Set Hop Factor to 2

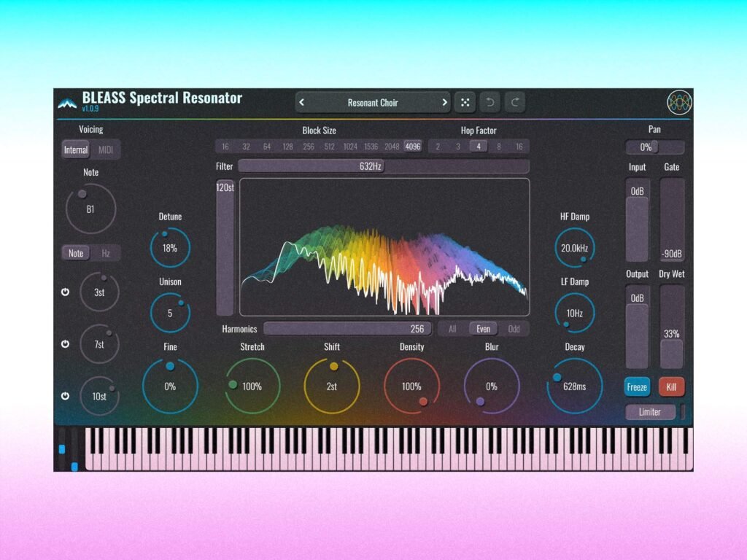(438, 147)
